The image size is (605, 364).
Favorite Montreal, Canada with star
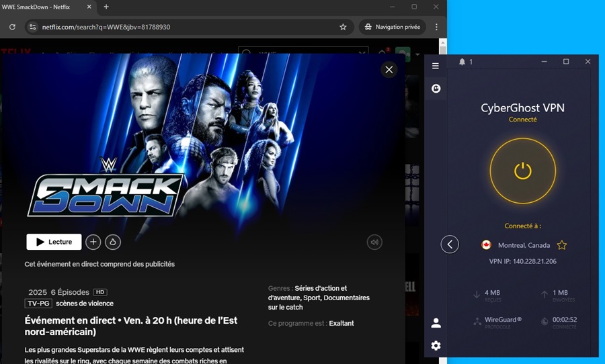coord(562,245)
